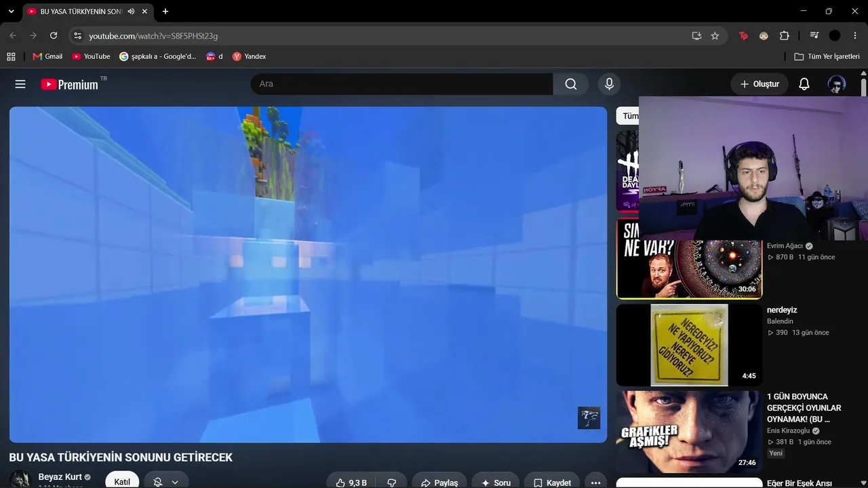
Task: Go forward in browser history
Action: (x=33, y=36)
